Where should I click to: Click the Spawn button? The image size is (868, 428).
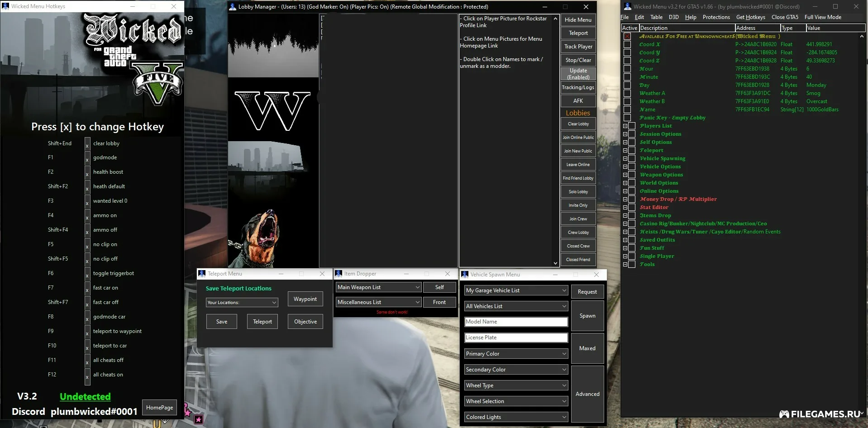587,316
